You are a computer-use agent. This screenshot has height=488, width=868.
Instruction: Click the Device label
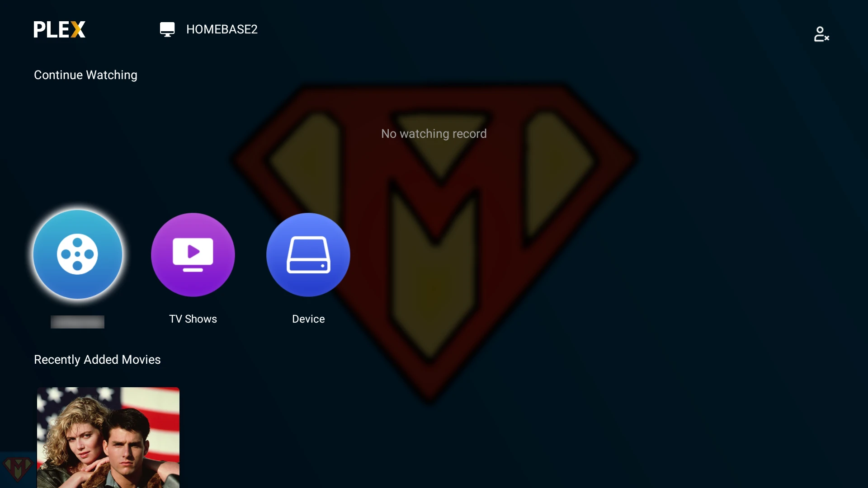[308, 319]
